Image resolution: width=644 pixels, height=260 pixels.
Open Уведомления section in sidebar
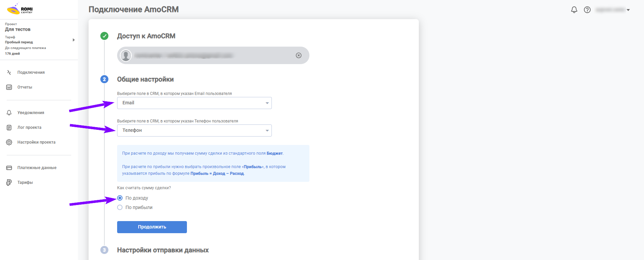click(31, 113)
